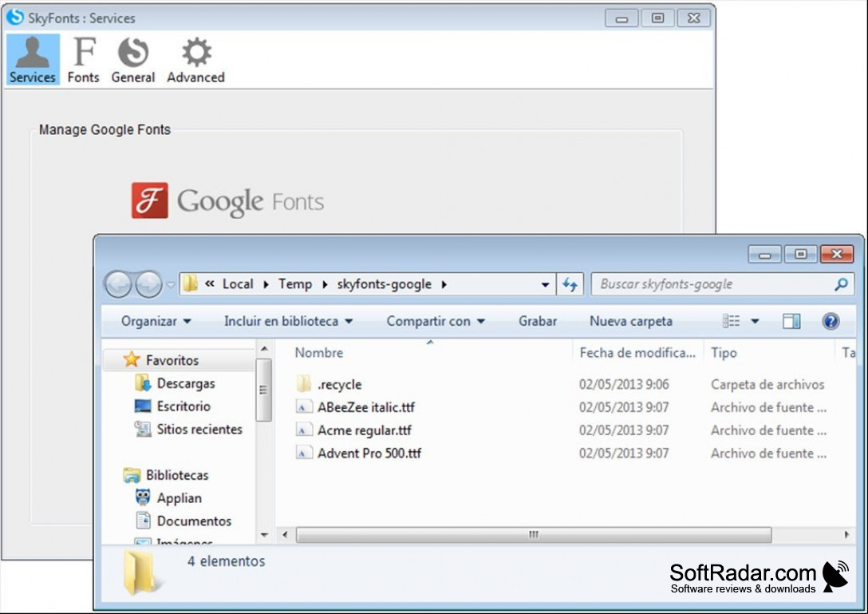Viewport: 868px width, 614px height.
Task: Click the Documentos document icon
Action: tap(143, 521)
